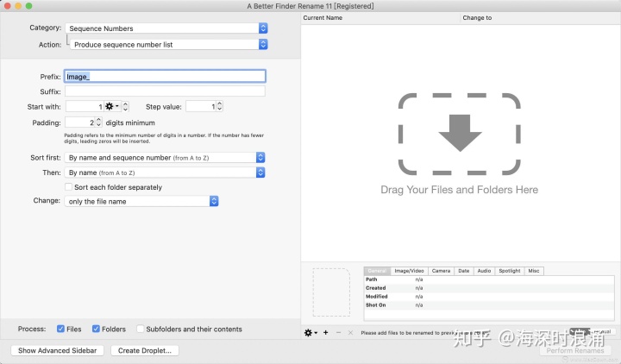Click the Padding number field
The height and width of the screenshot is (364, 621).
tap(79, 122)
